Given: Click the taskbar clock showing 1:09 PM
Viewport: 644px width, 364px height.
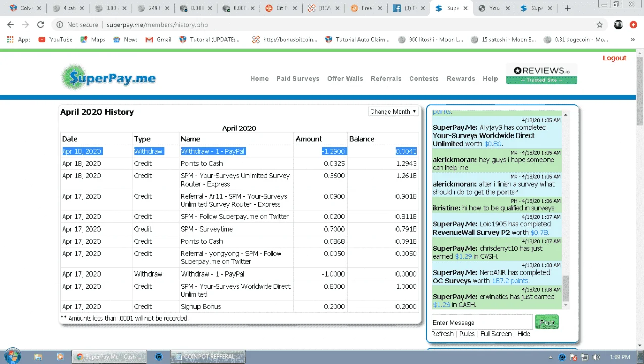Looking at the screenshot, I should coord(620,357).
